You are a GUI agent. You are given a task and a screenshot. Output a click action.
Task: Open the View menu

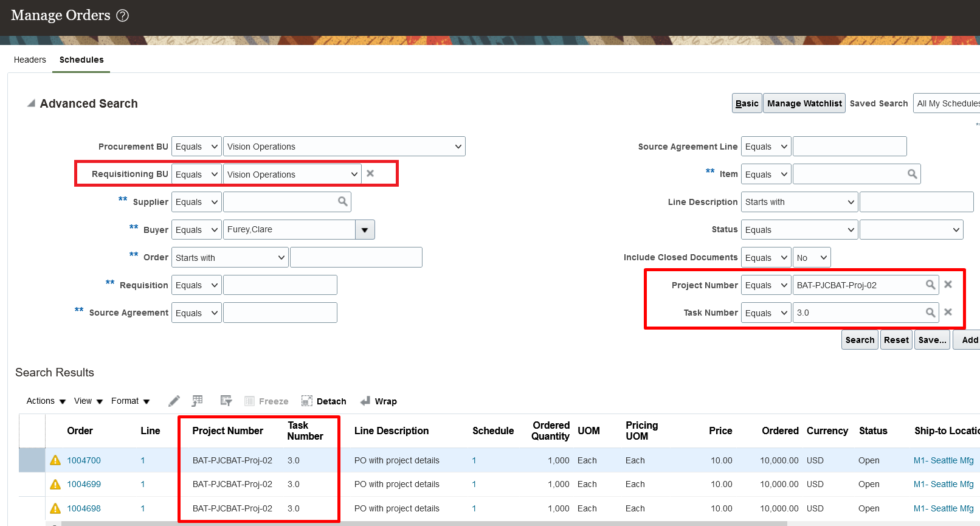(x=88, y=401)
